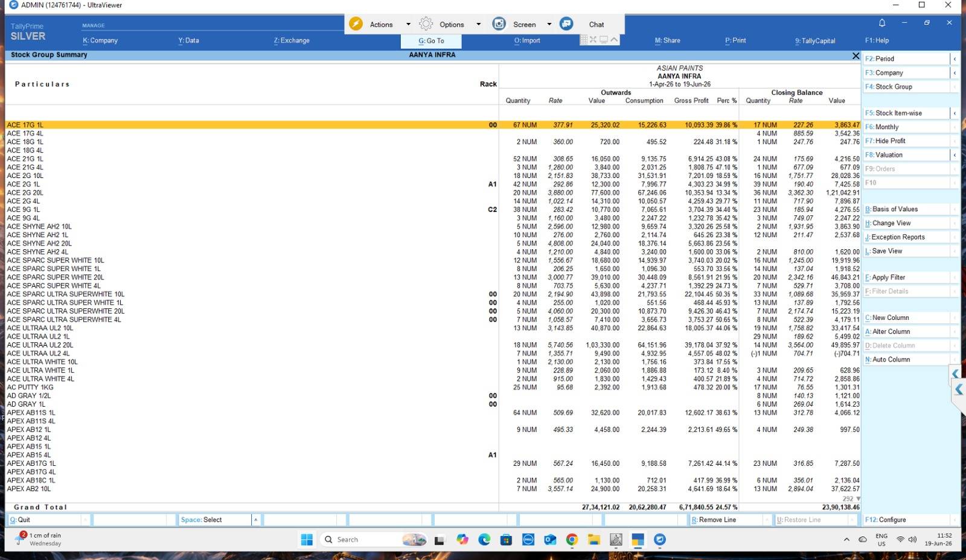Select the AC PUTTY 1KG stock item
This screenshot has width=966, height=560.
point(30,387)
